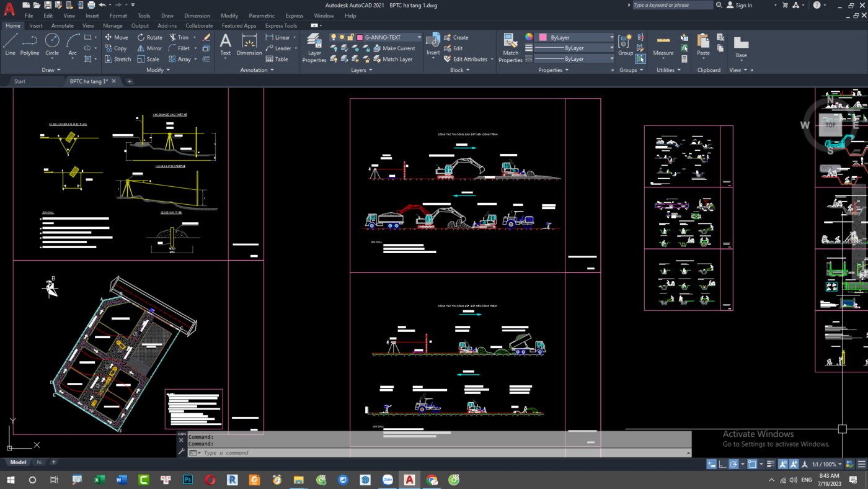868x489 pixels.
Task: Expand the annotation scale 1:1 dropdown
Action: click(x=828, y=464)
